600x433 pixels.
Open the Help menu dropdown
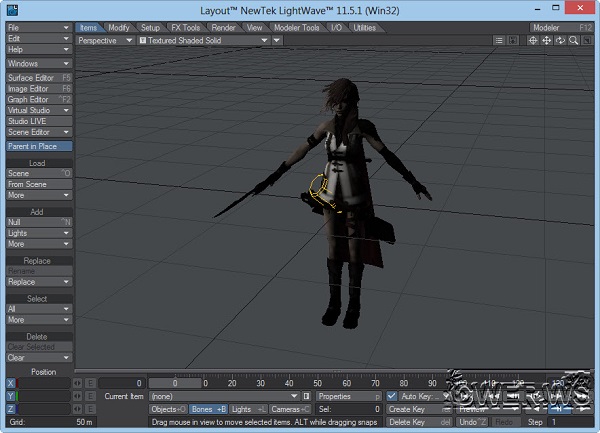(39, 49)
